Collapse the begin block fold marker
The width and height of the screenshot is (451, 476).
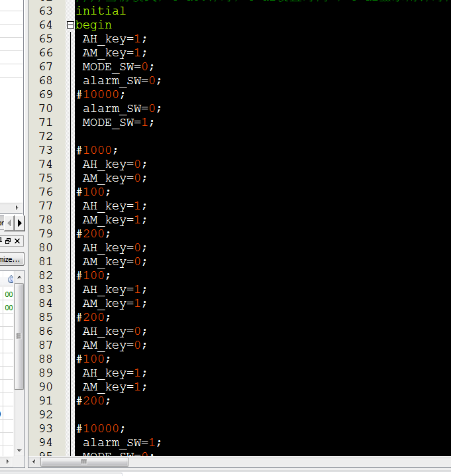[x=70, y=25]
